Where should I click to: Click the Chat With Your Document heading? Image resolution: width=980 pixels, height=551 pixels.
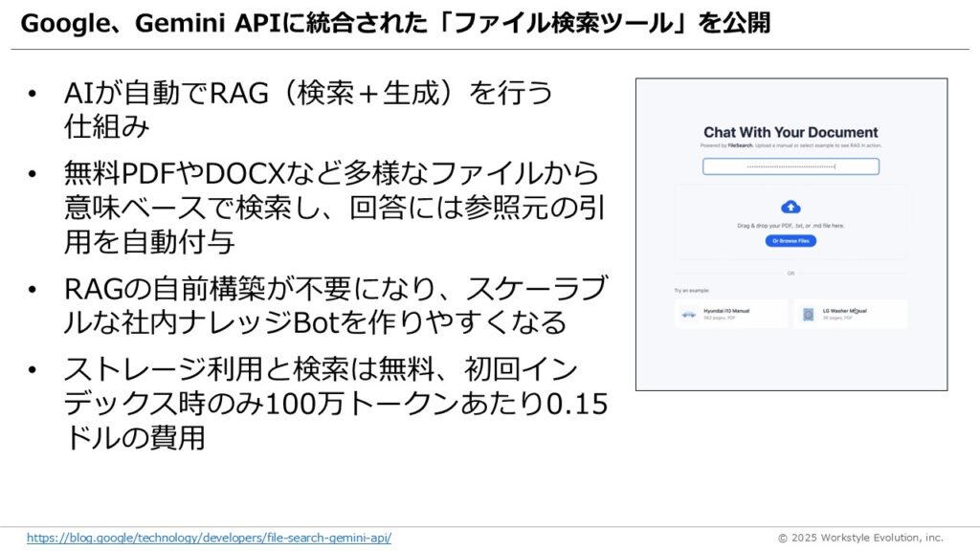coord(791,132)
